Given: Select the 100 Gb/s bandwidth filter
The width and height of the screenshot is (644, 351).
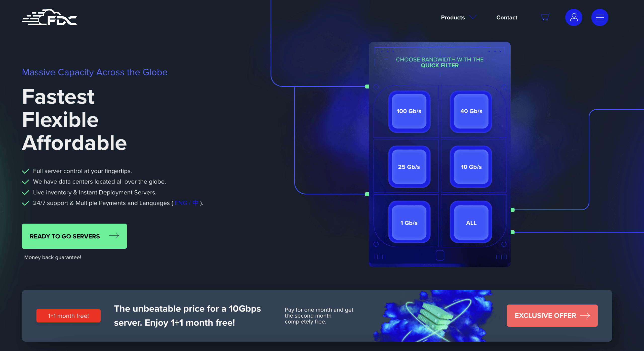Looking at the screenshot, I should [409, 111].
